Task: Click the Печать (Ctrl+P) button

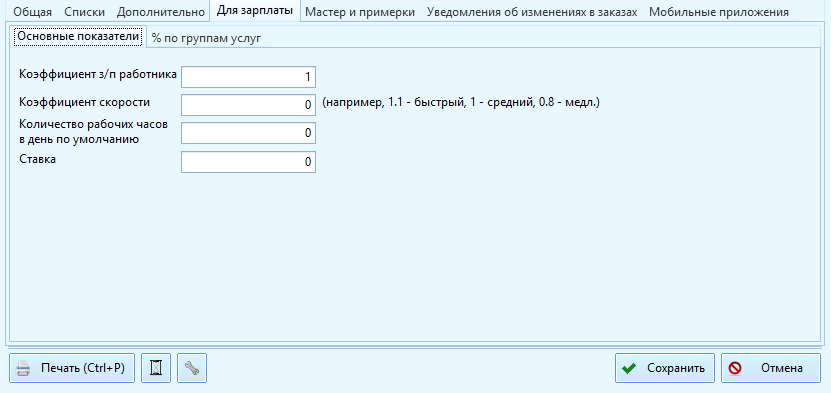Action: [72, 368]
